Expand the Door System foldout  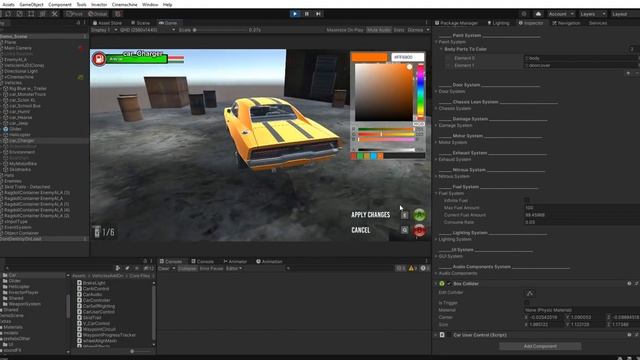tap(436, 91)
